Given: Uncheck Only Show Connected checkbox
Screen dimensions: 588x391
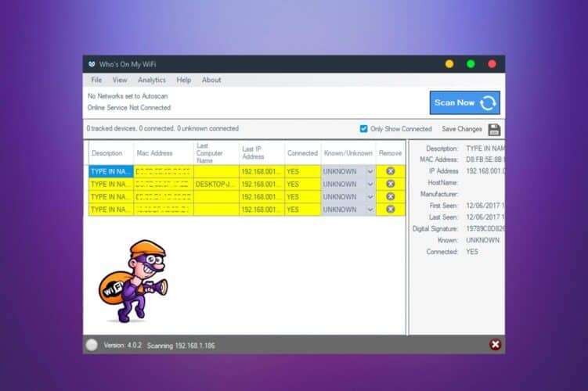Looking at the screenshot, I should point(363,129).
